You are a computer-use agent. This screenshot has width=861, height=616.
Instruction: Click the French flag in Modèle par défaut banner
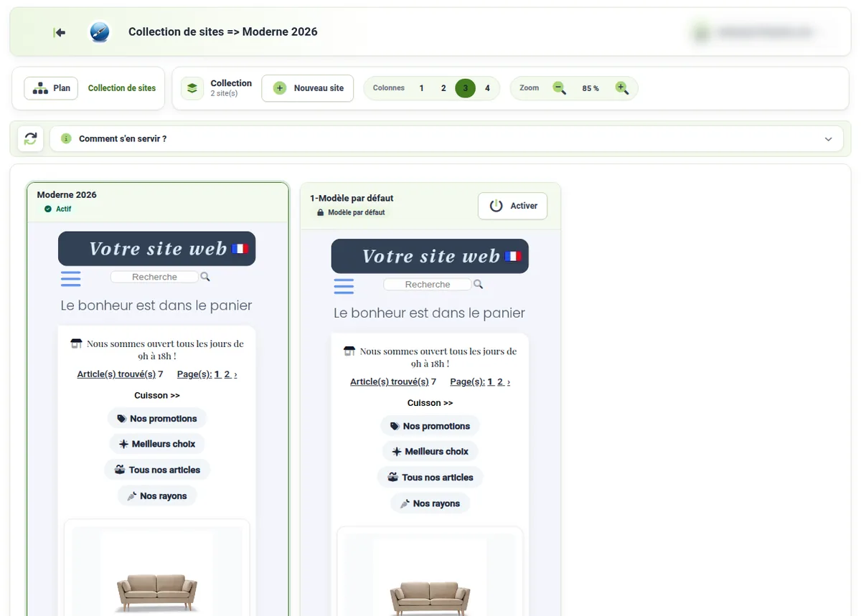click(x=513, y=256)
